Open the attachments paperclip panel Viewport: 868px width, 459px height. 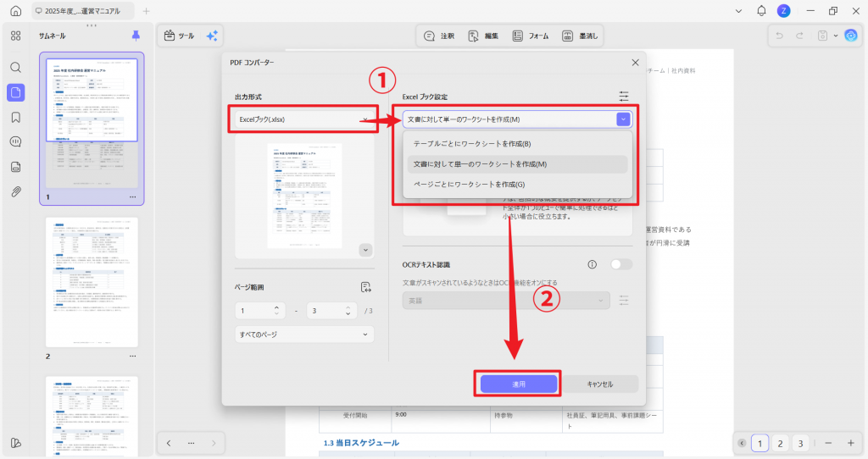(x=15, y=192)
